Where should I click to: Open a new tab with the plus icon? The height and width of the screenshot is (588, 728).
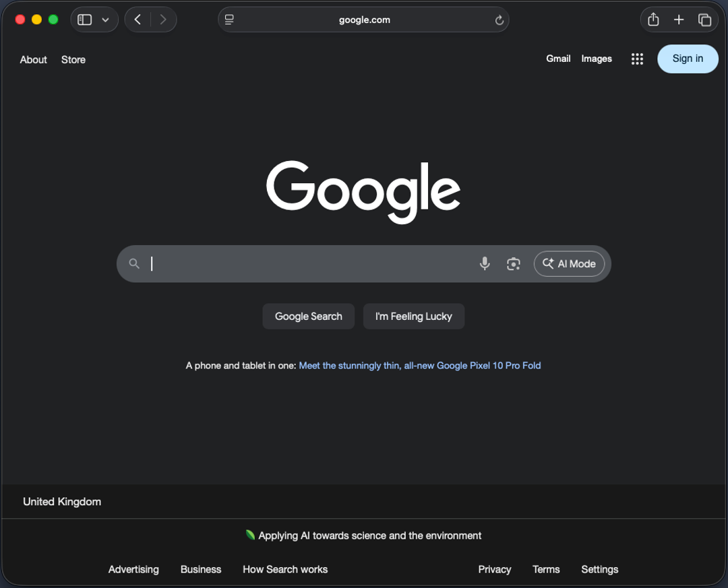pyautogui.click(x=679, y=20)
